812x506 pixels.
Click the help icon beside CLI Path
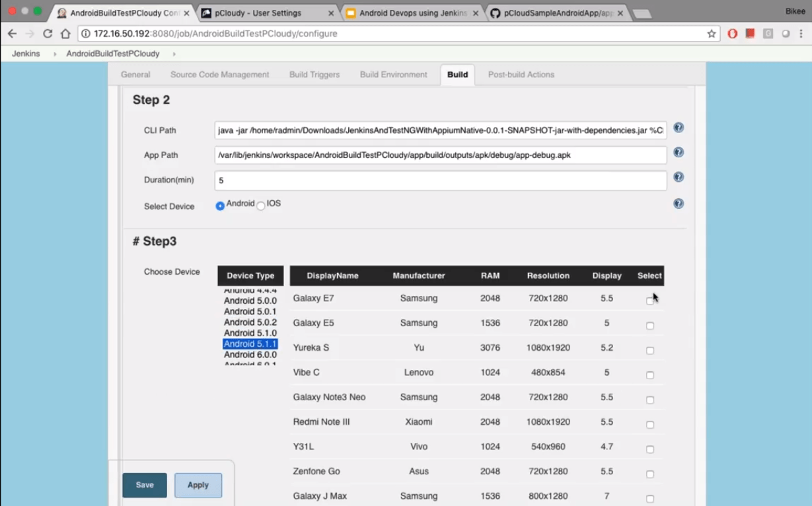point(679,128)
